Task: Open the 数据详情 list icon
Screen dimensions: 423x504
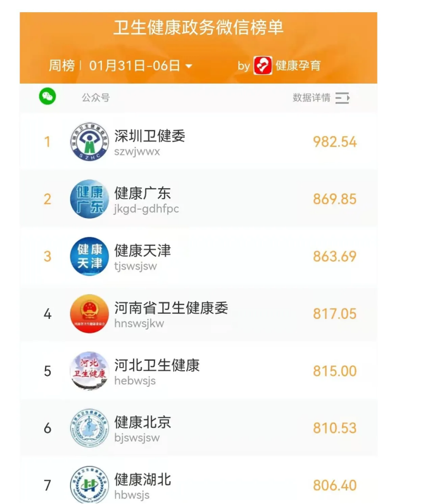Action: tap(342, 98)
